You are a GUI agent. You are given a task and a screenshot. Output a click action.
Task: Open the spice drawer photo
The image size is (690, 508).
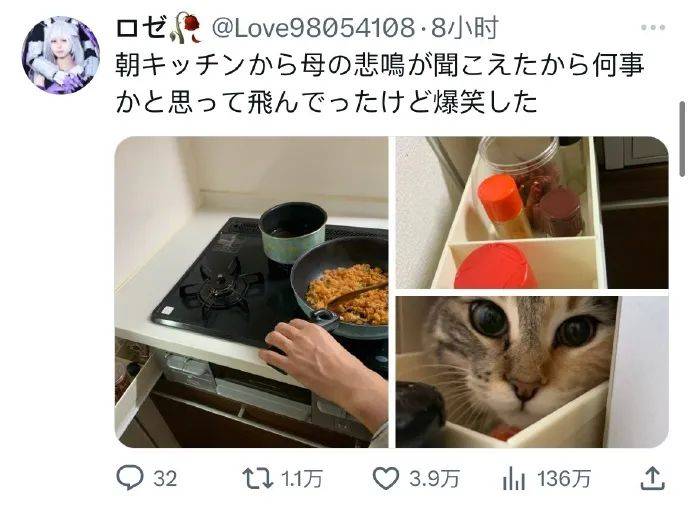532,213
